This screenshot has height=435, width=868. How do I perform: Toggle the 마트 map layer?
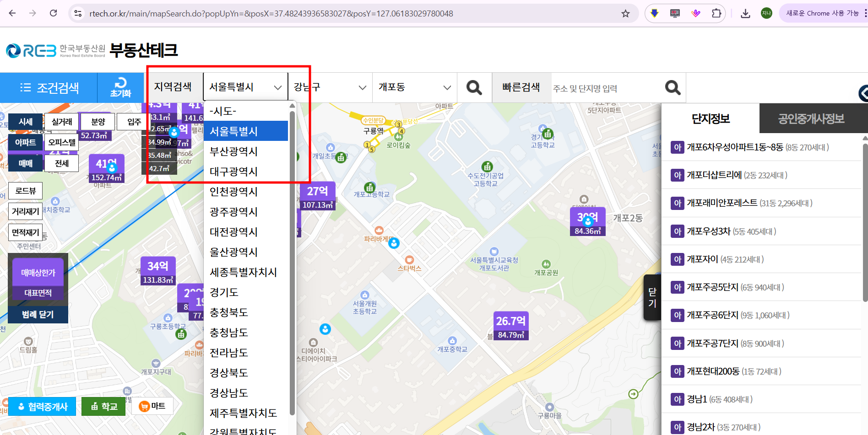click(x=152, y=406)
